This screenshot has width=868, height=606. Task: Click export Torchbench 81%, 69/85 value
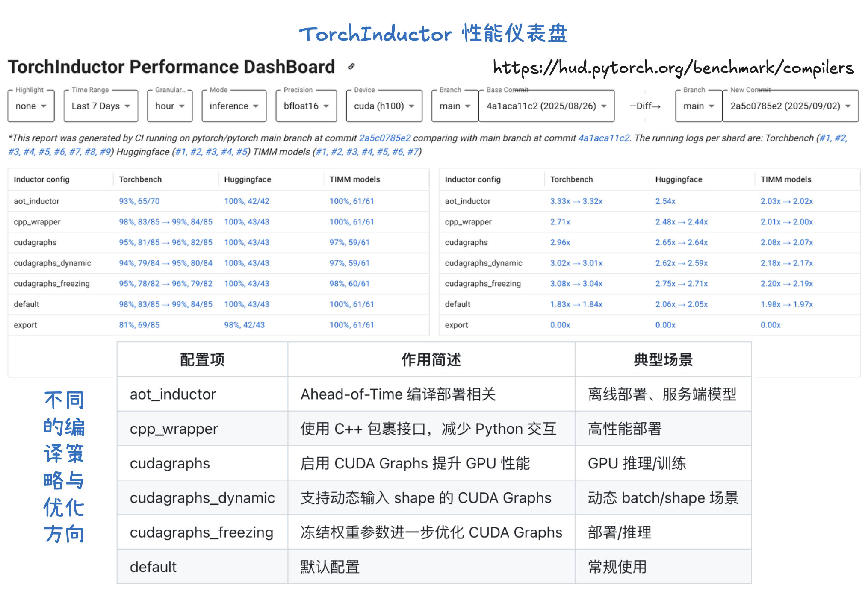click(139, 325)
